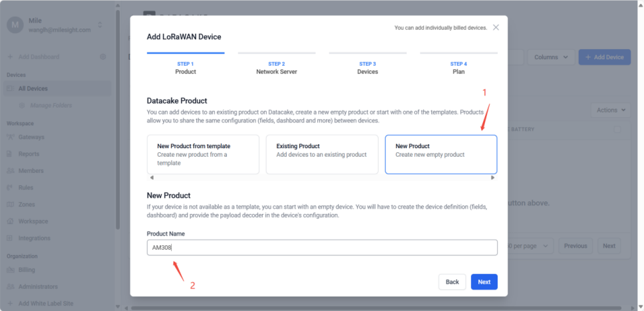Select the New Product card
Screen dimensions: 644x311
[441, 155]
